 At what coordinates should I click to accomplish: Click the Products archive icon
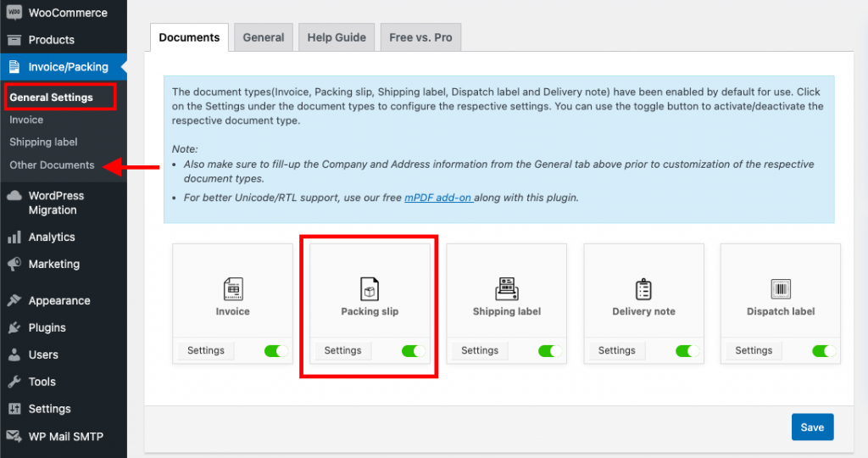tap(14, 40)
